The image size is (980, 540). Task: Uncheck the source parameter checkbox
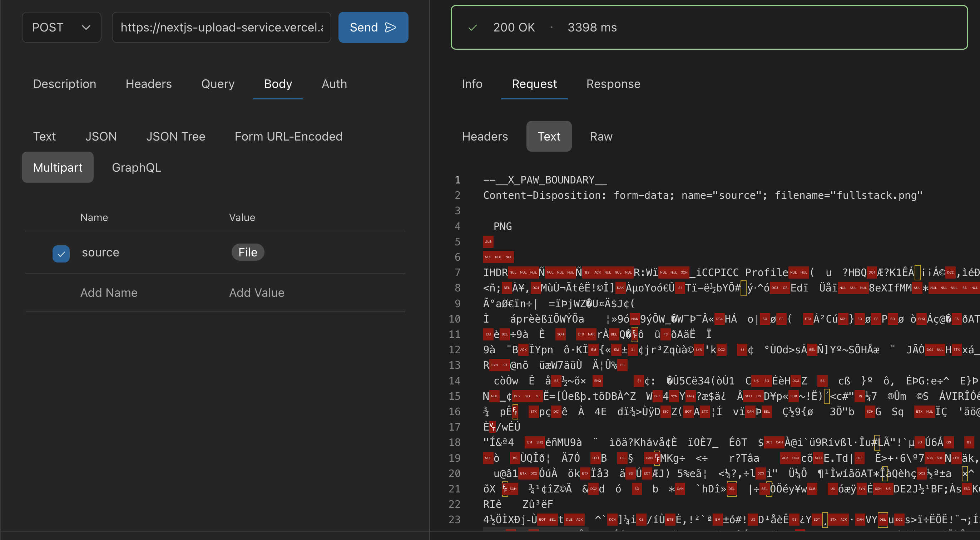tap(61, 254)
